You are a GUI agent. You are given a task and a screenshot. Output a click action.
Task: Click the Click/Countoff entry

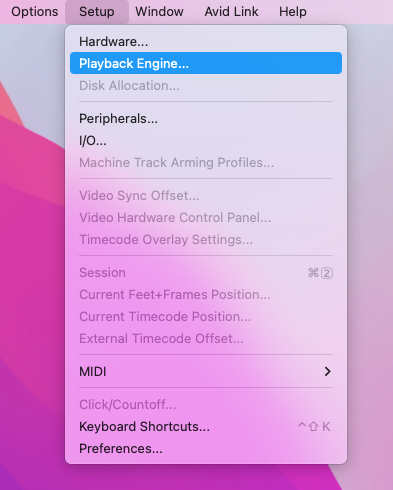(206, 405)
